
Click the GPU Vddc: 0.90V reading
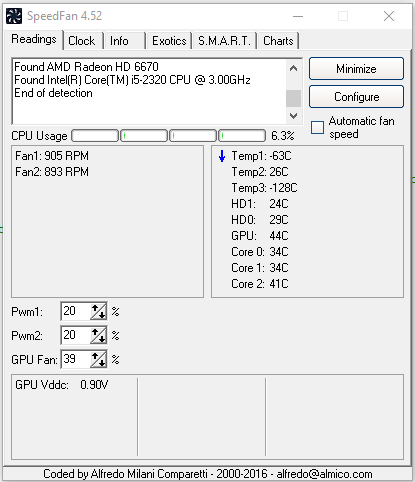[62, 385]
